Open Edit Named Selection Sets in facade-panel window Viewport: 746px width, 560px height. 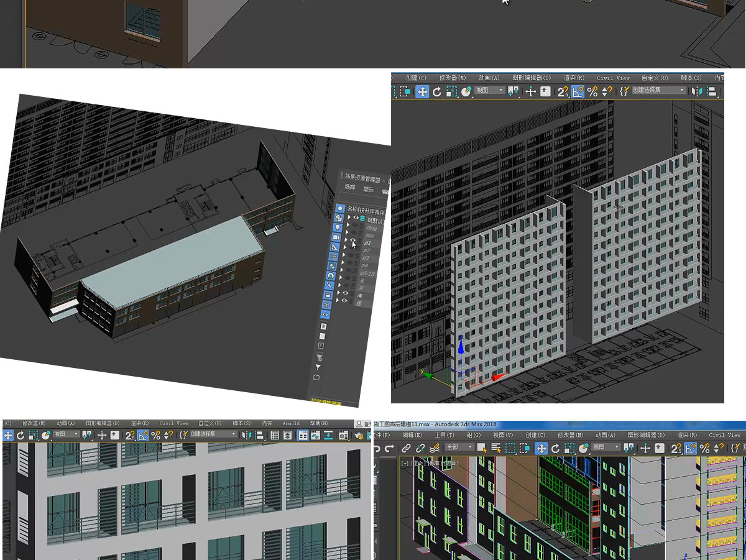pyautogui.click(x=624, y=91)
